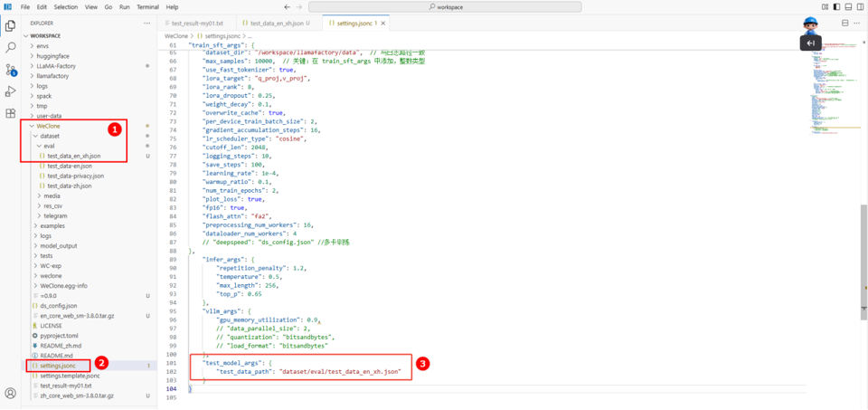Expand the model_output folder
This screenshot has height=410, width=868.
tap(58, 245)
